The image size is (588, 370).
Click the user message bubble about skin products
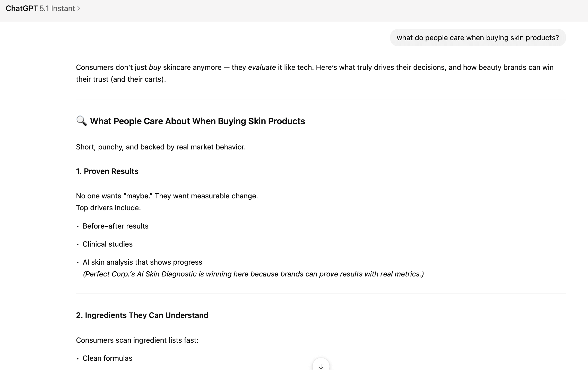[x=478, y=38]
